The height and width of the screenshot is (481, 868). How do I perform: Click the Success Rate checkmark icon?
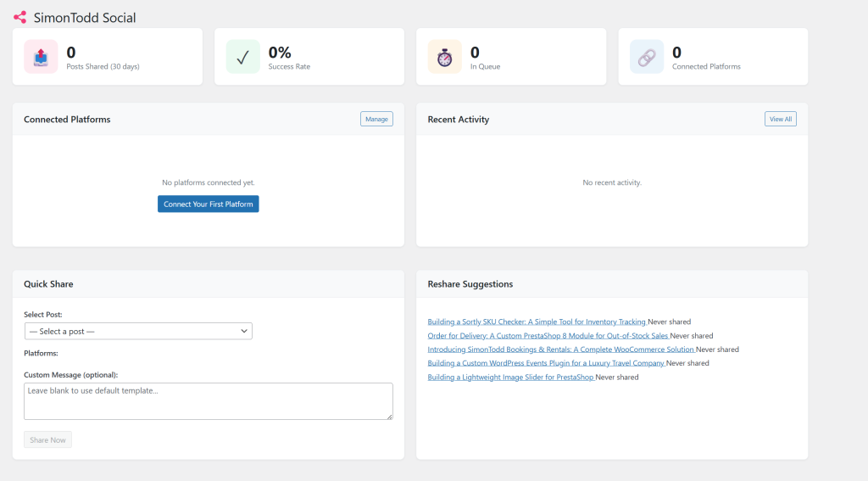(242, 57)
